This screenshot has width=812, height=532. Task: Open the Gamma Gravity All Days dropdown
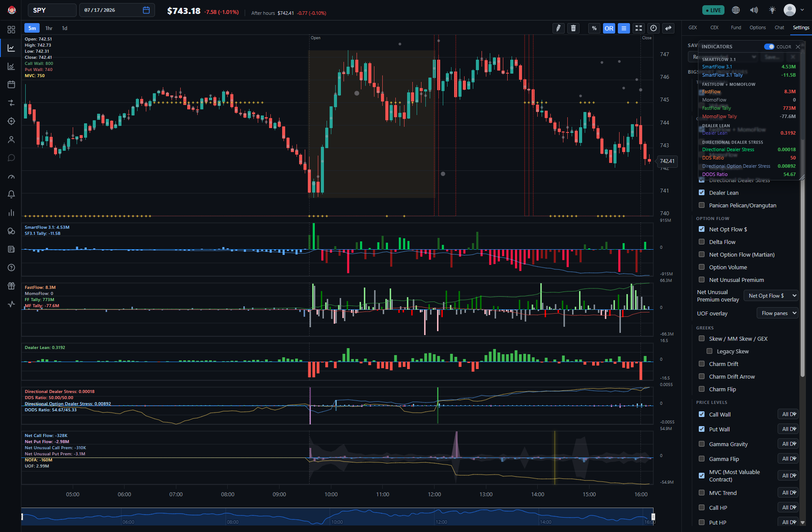788,444
